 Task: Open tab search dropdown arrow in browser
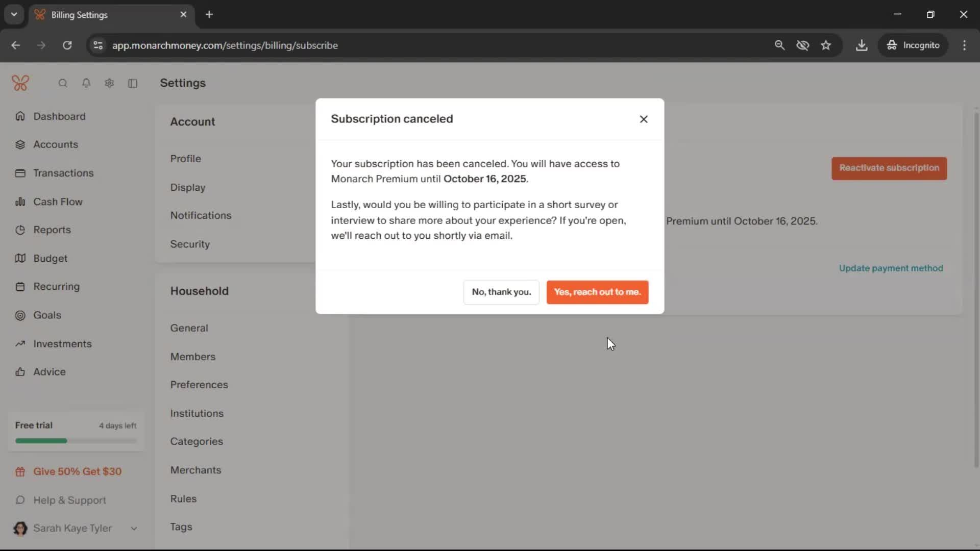coord(14,14)
